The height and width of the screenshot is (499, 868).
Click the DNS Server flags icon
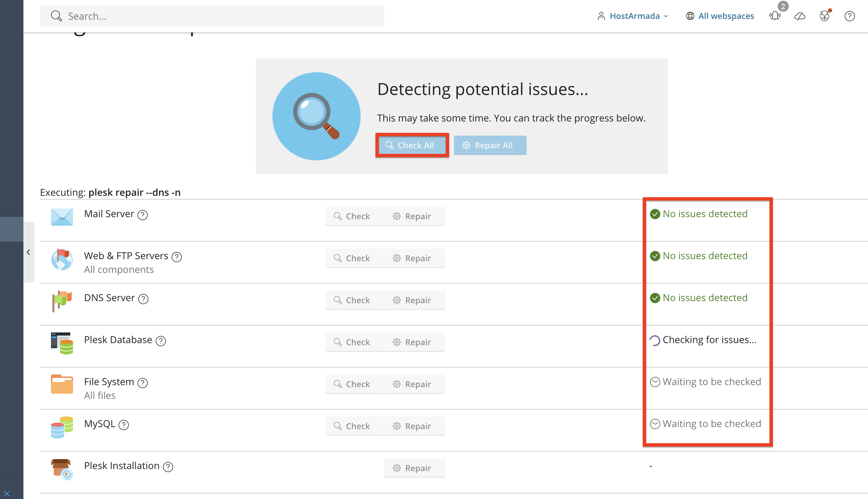pos(62,301)
